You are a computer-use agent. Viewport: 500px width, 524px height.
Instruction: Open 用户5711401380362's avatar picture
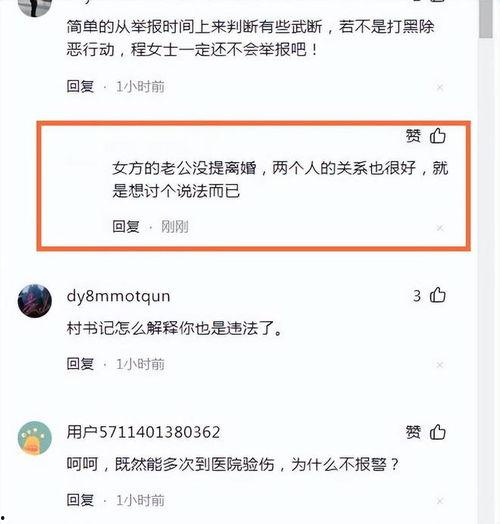(34, 438)
